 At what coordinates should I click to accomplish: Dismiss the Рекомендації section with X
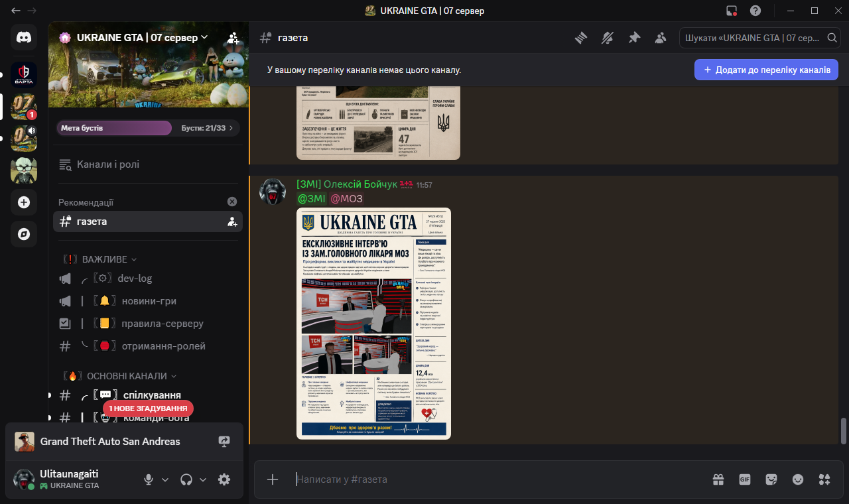[232, 202]
